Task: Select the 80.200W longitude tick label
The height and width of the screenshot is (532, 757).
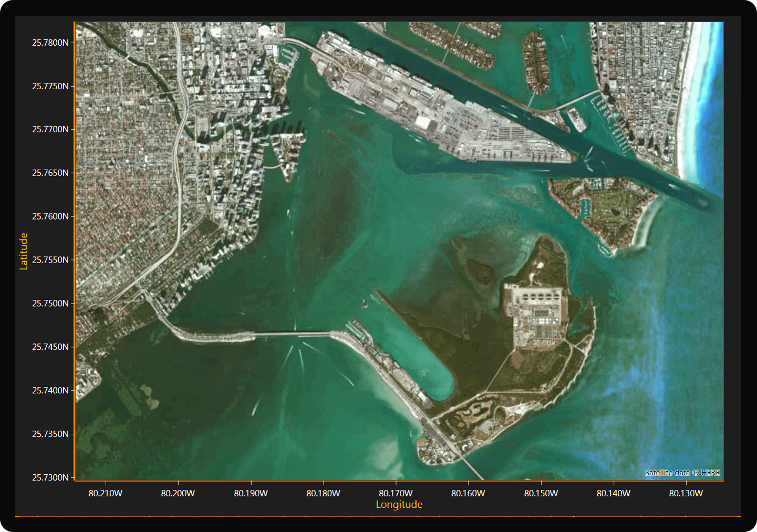Action: (178, 493)
